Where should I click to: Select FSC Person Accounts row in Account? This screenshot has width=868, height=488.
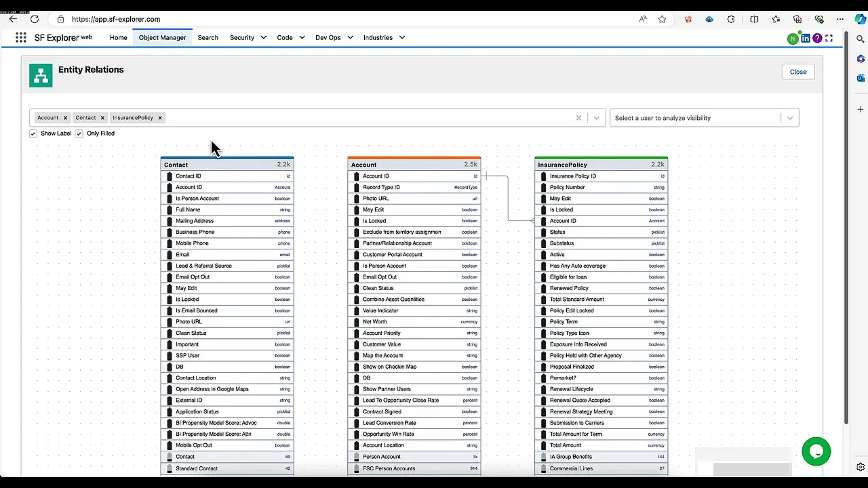(414, 468)
